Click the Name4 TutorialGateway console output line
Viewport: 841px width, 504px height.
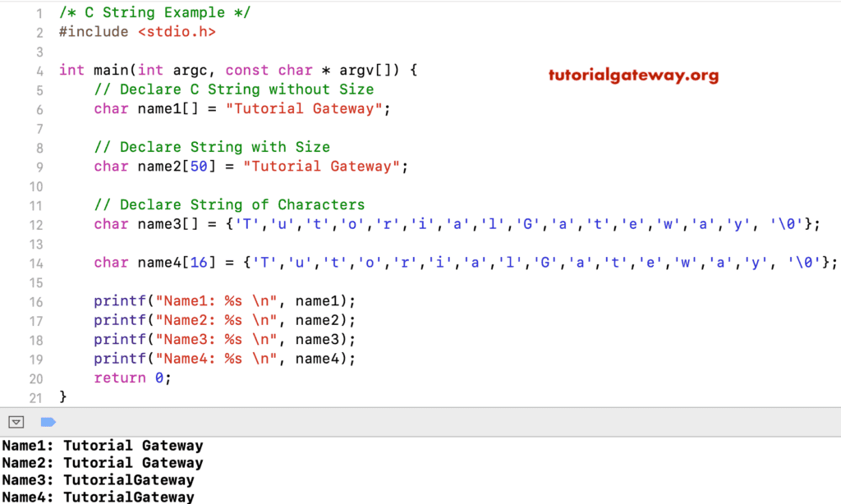pyautogui.click(x=97, y=496)
